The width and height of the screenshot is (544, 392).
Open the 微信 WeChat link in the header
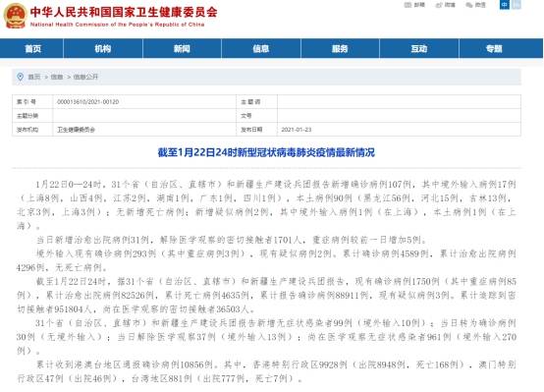(x=476, y=5)
